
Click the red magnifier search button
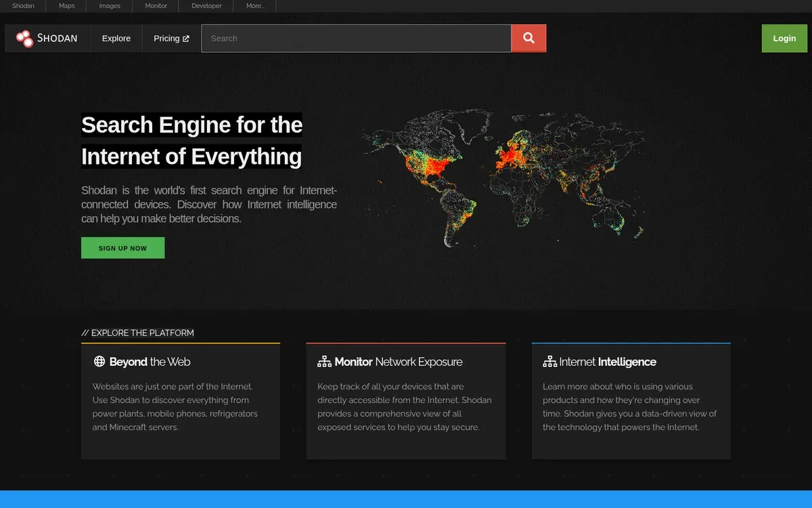[x=528, y=39]
